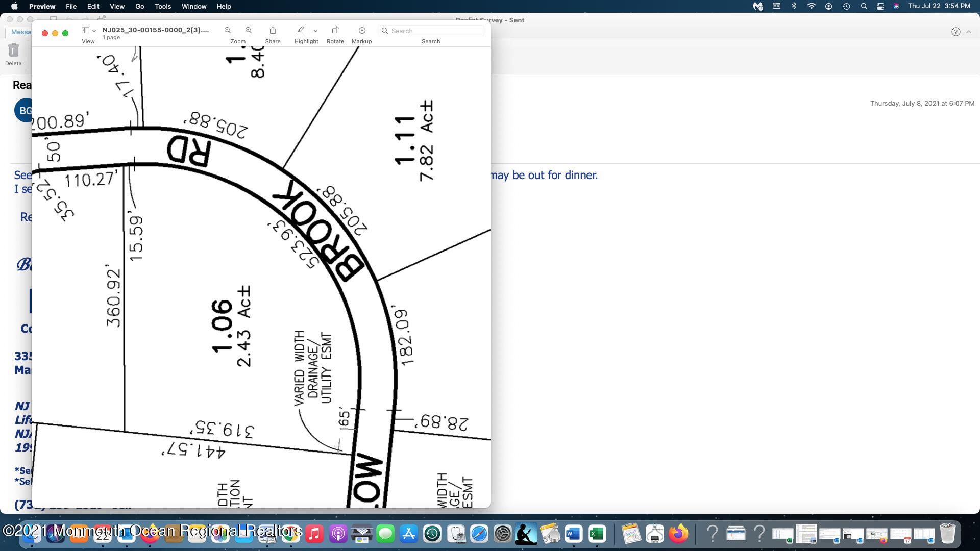
Task: Open the Highlight color dropdown arrow
Action: click(x=315, y=31)
